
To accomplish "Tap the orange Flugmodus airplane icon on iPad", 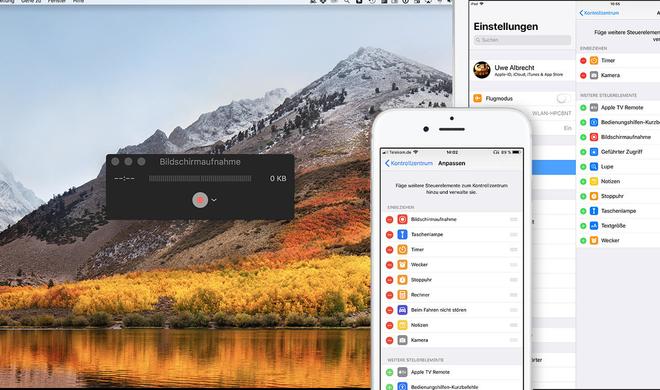I will pyautogui.click(x=477, y=98).
